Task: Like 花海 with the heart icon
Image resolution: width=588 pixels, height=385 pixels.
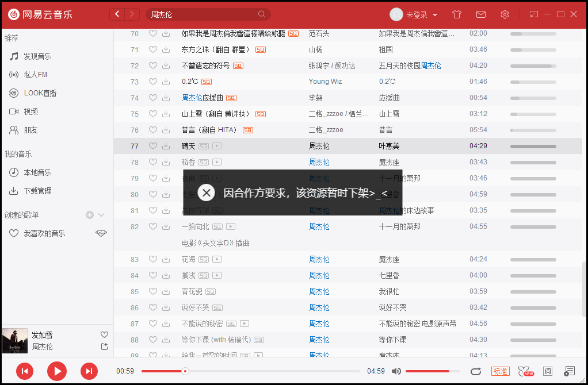Action: point(152,259)
